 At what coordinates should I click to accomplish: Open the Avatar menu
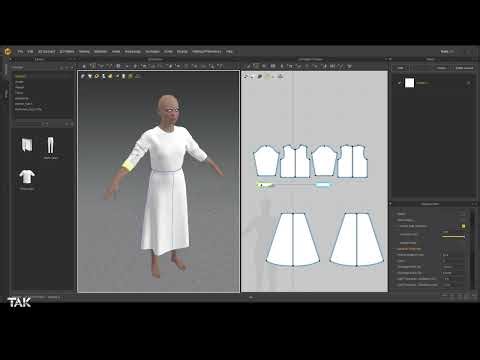[x=116, y=52]
